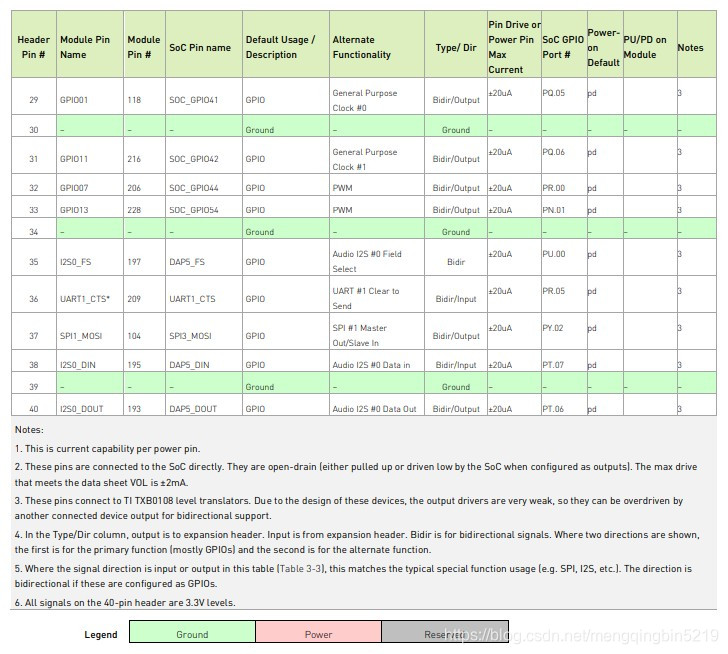Select the PN.01 GPIO port cell
This screenshot has height=654, width=728.
tap(564, 207)
